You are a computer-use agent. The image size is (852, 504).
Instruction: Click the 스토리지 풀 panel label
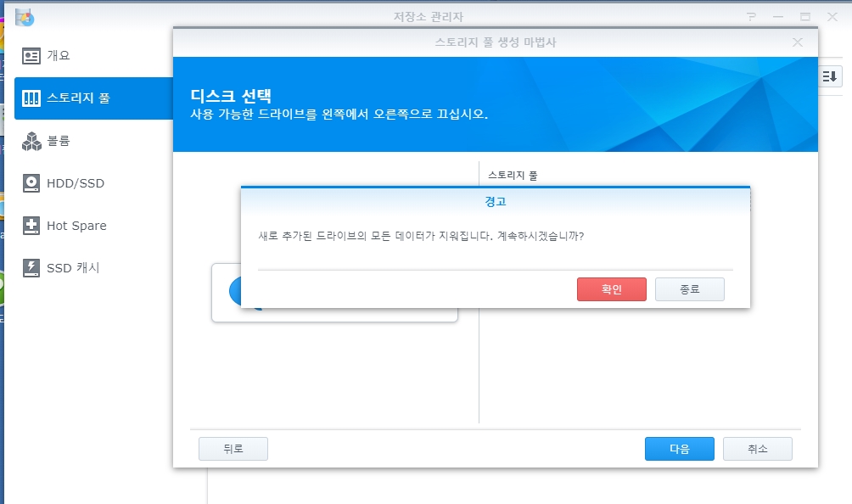tap(513, 176)
